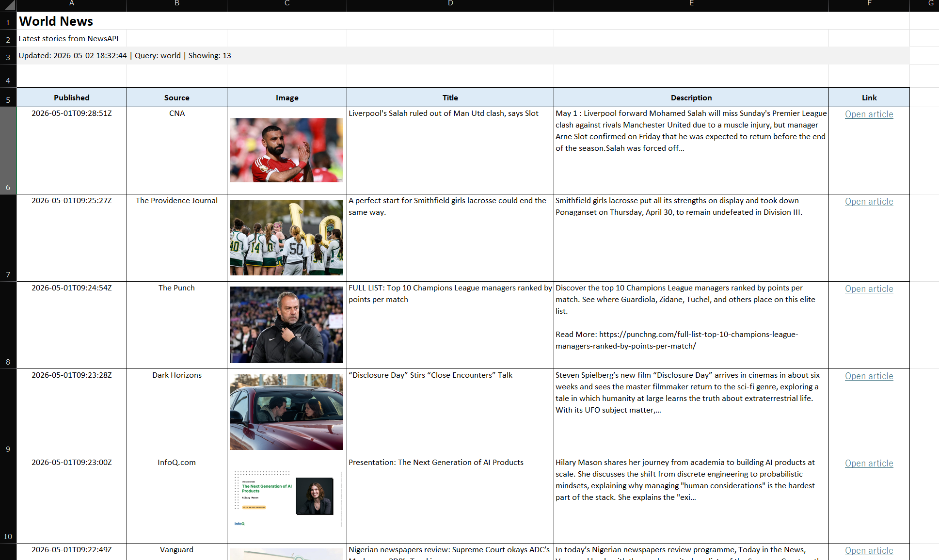
Task: Select title 'FULL LIST: Top 10 Champions League' cell
Action: (450, 325)
